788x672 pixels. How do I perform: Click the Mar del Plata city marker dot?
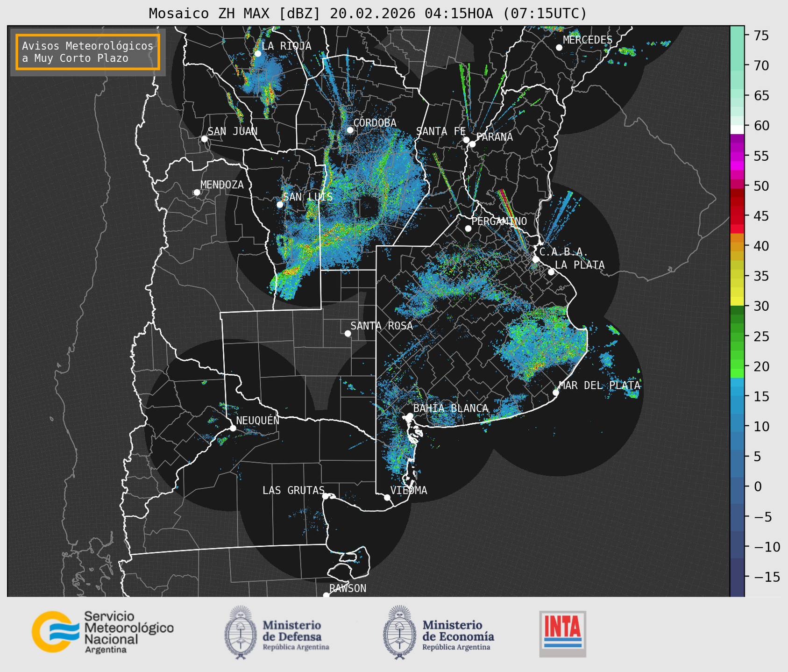point(555,393)
